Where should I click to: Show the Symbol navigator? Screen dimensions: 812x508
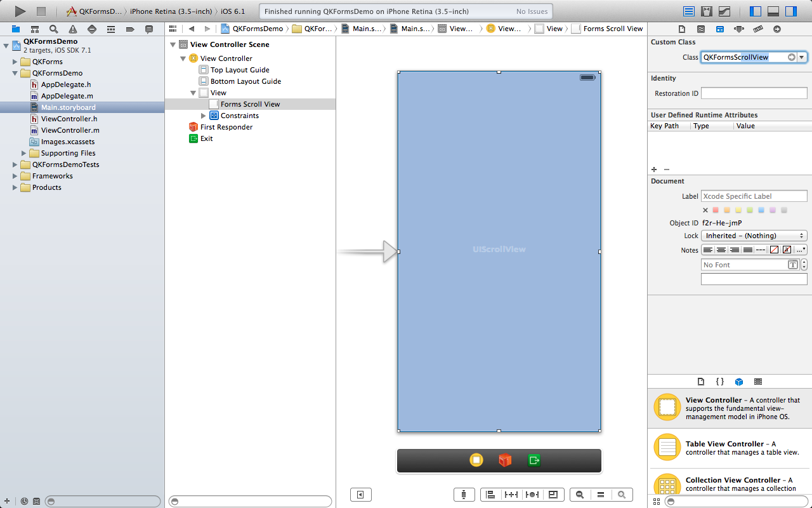(x=35, y=29)
